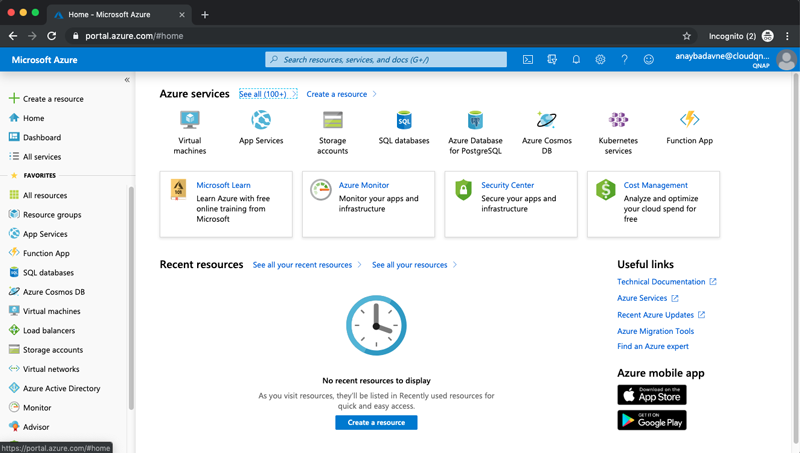Focus the Search resources, services, and docs box
Screen dimensions: 800x453
pos(386,60)
